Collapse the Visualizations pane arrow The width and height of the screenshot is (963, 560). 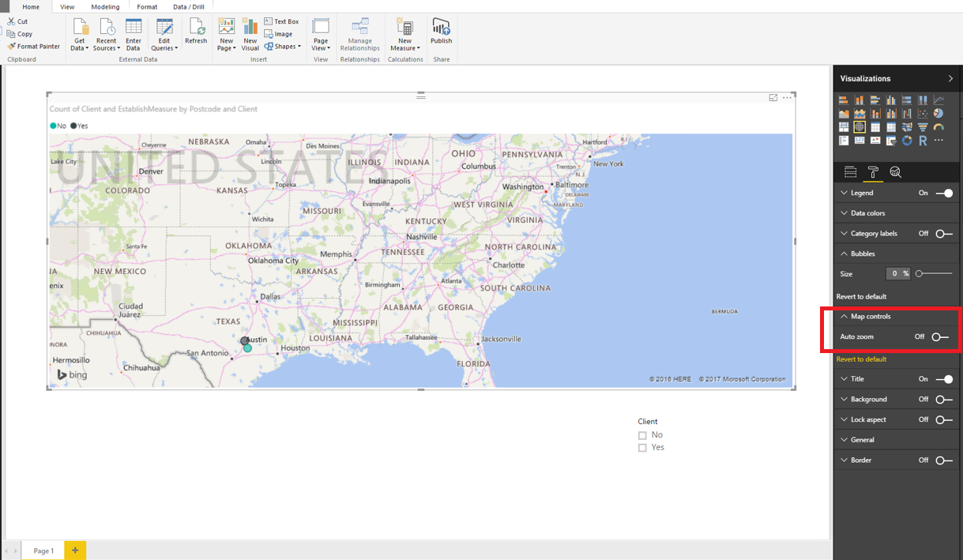click(950, 79)
